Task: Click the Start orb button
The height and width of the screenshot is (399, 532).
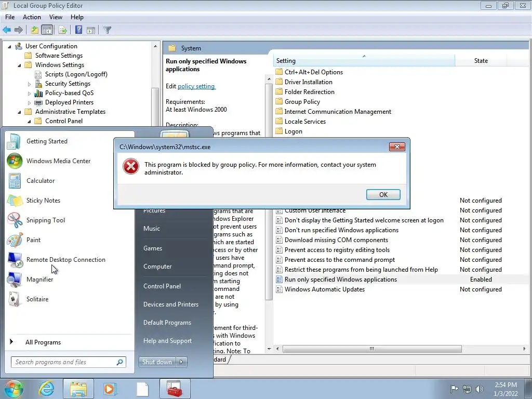Action: tap(14, 389)
